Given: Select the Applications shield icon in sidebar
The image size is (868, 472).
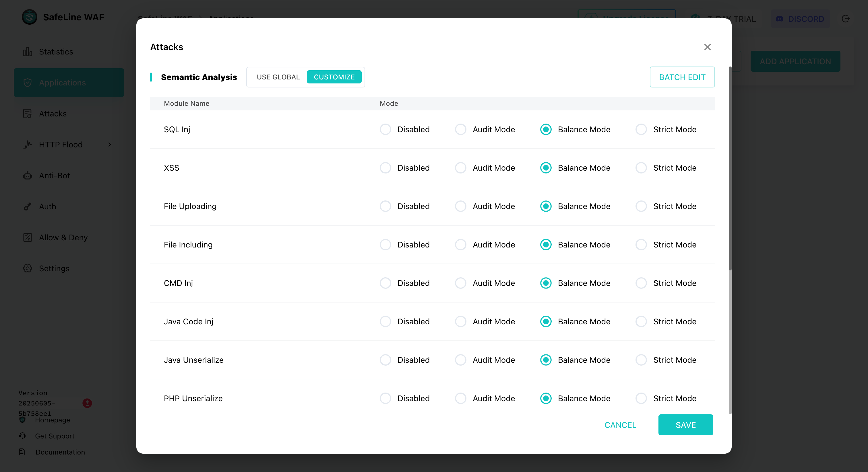Looking at the screenshot, I should pyautogui.click(x=28, y=83).
